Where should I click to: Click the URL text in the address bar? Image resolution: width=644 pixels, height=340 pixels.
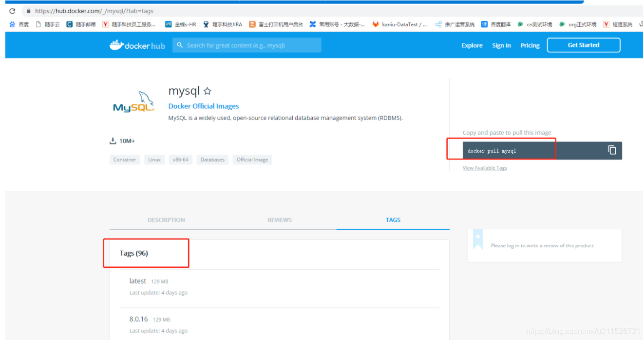[x=94, y=11]
